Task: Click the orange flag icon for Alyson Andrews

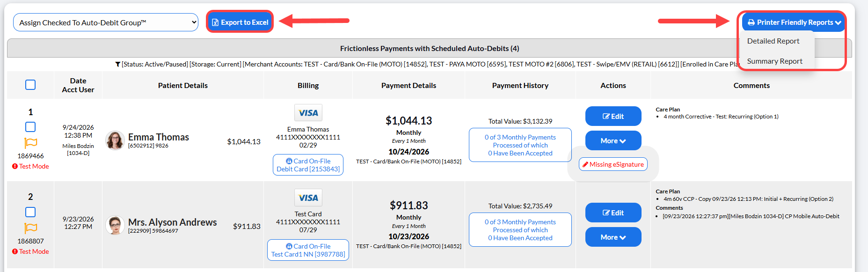Action: 30,228
